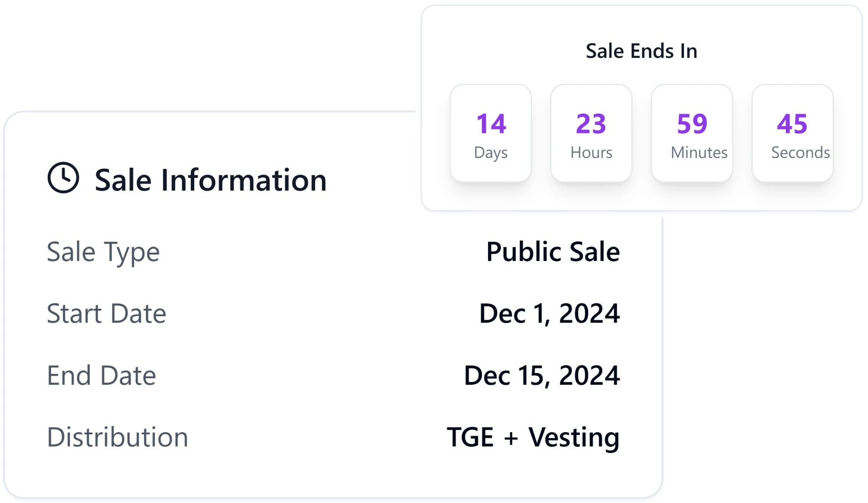Click the purple 14 days value
This screenshot has width=868, height=503.
(x=491, y=124)
